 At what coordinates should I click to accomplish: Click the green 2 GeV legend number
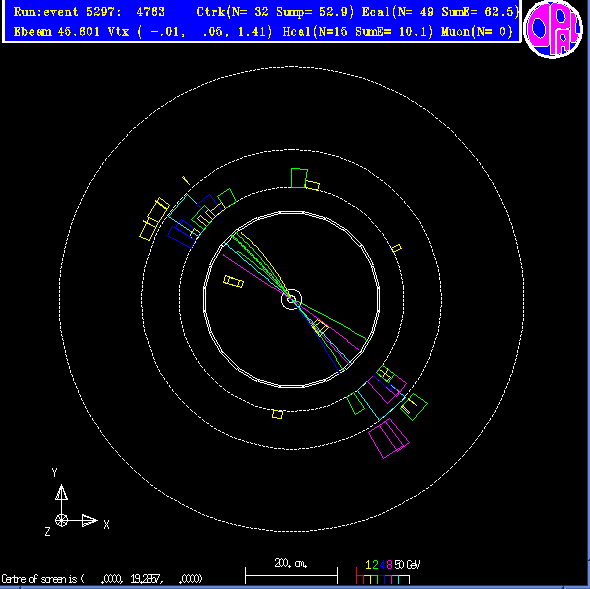[375, 565]
